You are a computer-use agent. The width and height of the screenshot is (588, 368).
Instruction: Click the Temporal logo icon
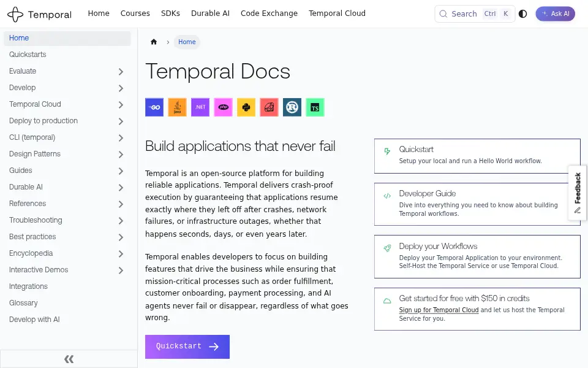tap(15, 14)
